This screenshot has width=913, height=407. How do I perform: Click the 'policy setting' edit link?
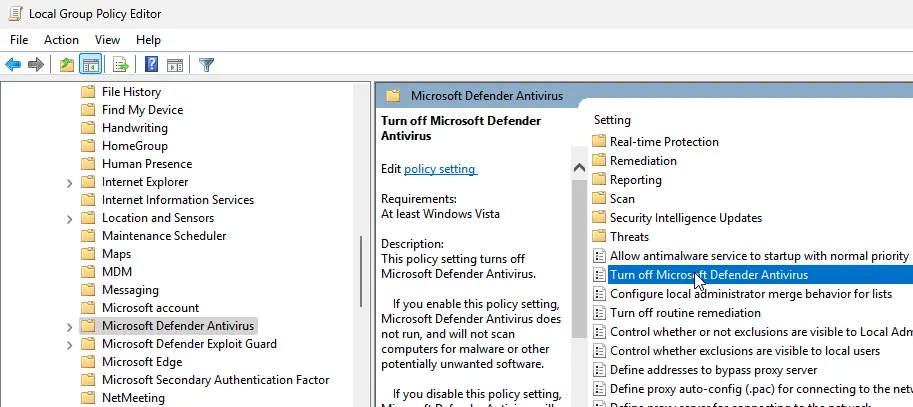click(x=440, y=169)
